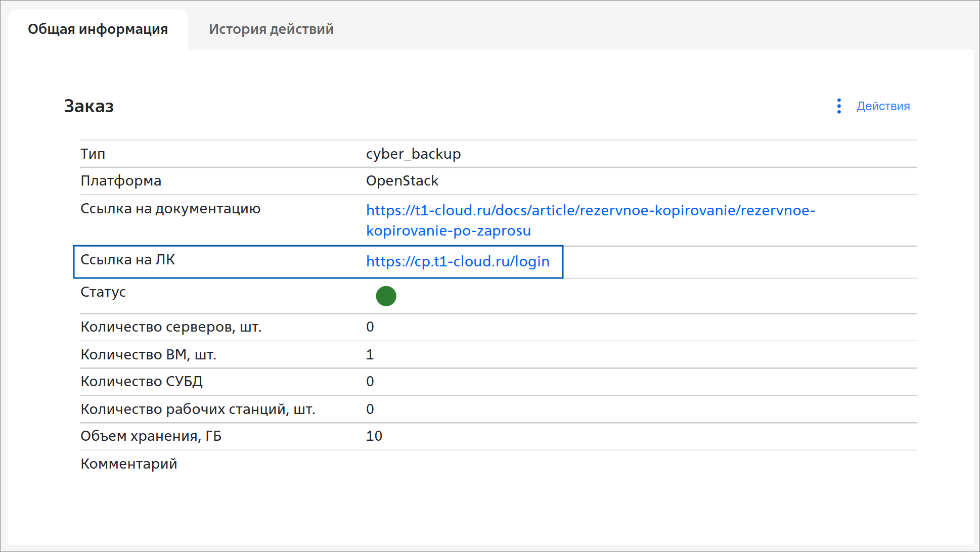Open the cp.t1-cloud.ru/login link
Viewport: 980px width, 552px height.
[458, 261]
